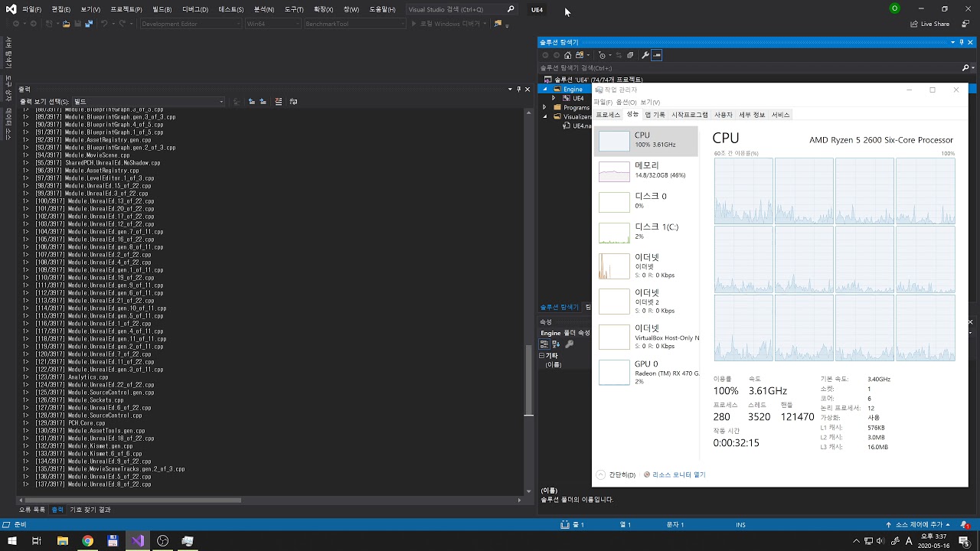
Task: Switch to the 프로세스 tab in Task Manager
Action: (x=608, y=115)
